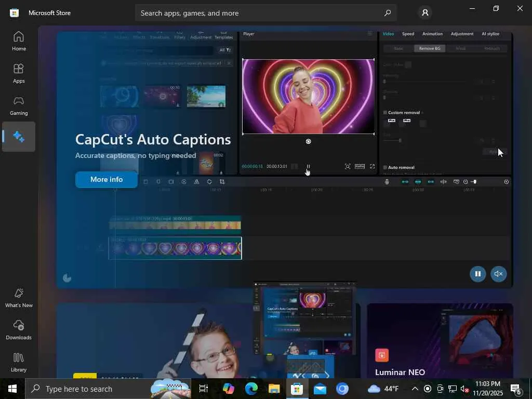Image resolution: width=532 pixels, height=399 pixels.
Task: Focus the 'Search apps, games, and more' field
Action: pyautogui.click(x=265, y=13)
